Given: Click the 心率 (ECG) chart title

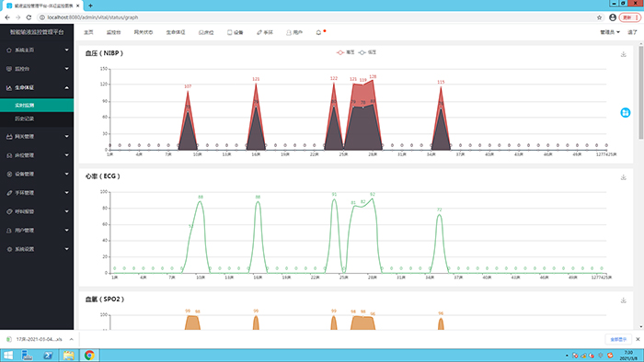Looking at the screenshot, I should click(103, 176).
